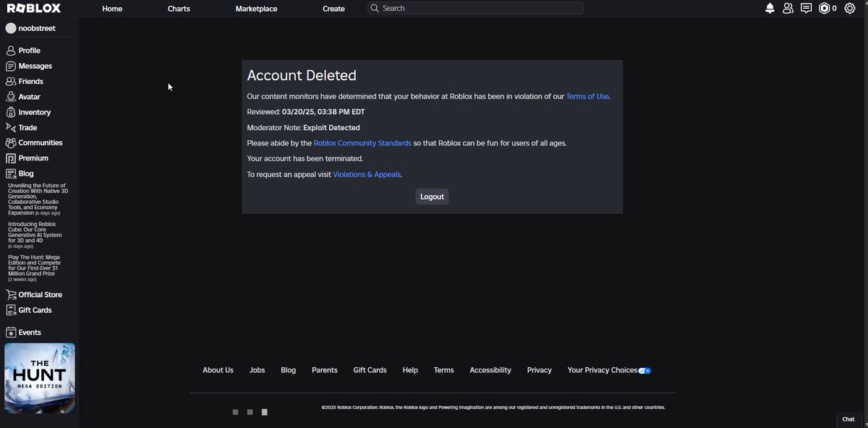Open Avatar from the sidebar
Screen dimensions: 868x428
pyautogui.click(x=23, y=97)
